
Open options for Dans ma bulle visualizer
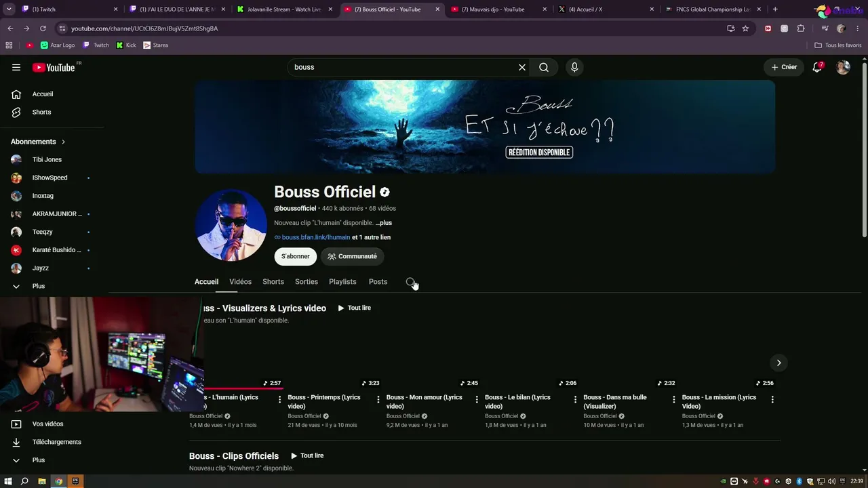point(673,399)
